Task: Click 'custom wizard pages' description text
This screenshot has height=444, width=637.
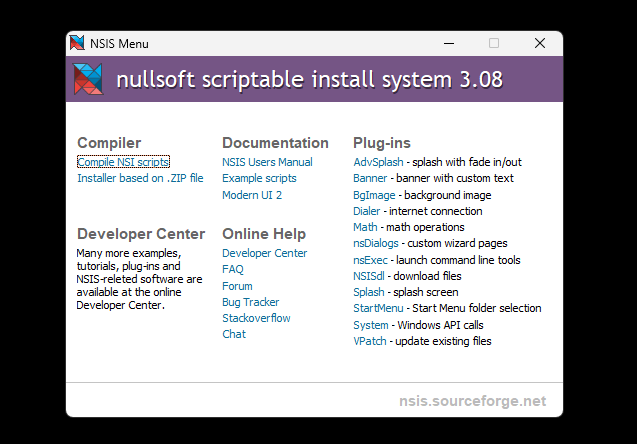Action: [x=457, y=243]
